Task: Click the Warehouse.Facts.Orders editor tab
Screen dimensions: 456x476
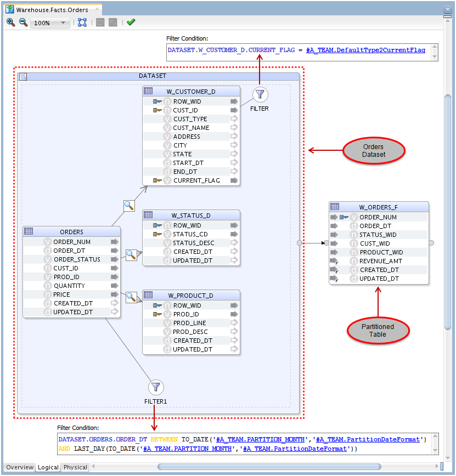Action: [x=52, y=10]
